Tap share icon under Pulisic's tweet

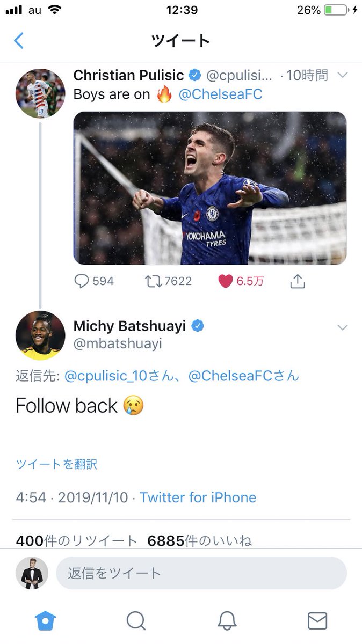[x=298, y=281]
